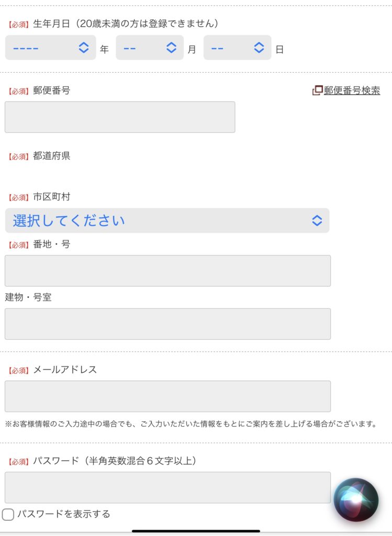Tap the home indicator bar at bottom
Viewport: 392px width, 536px height.
[x=196, y=531]
